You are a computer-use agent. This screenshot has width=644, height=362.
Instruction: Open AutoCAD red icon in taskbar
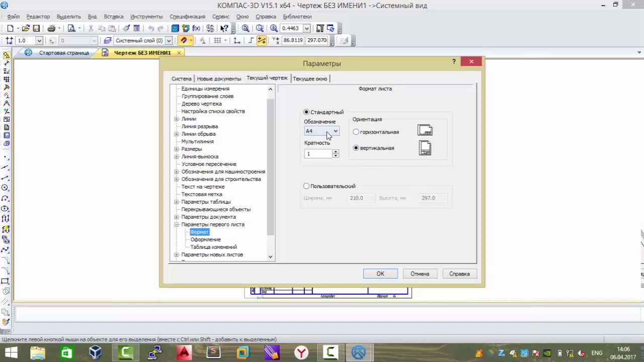coord(184,352)
